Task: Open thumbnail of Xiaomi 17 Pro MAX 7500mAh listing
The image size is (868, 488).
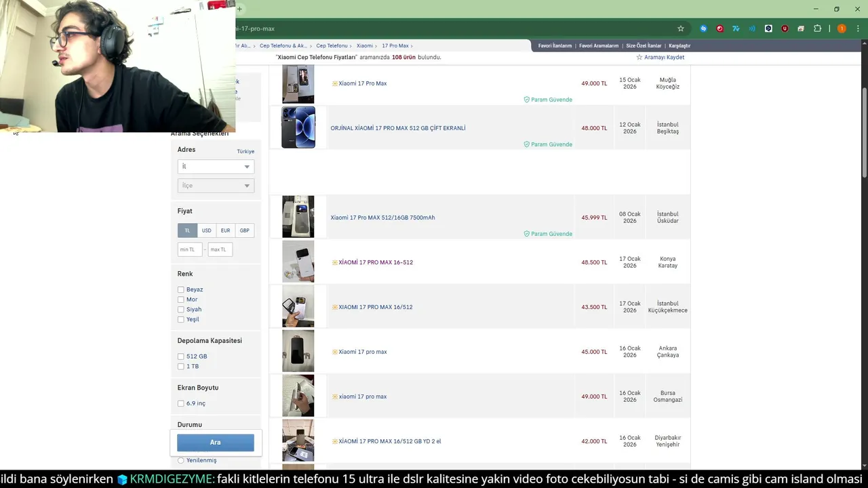Action: pos(298,217)
